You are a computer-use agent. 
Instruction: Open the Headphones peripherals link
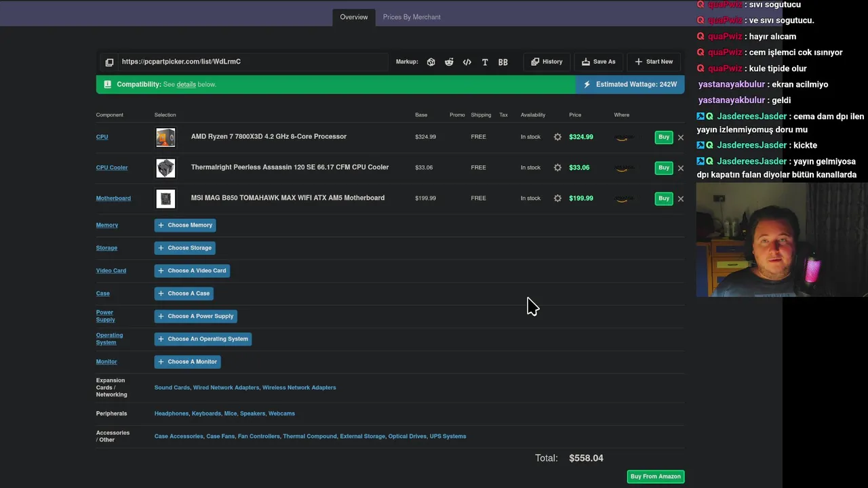171,413
